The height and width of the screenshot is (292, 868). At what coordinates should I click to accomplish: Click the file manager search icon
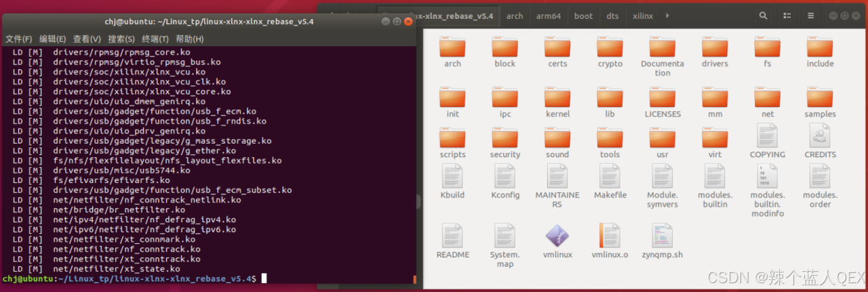click(x=764, y=16)
